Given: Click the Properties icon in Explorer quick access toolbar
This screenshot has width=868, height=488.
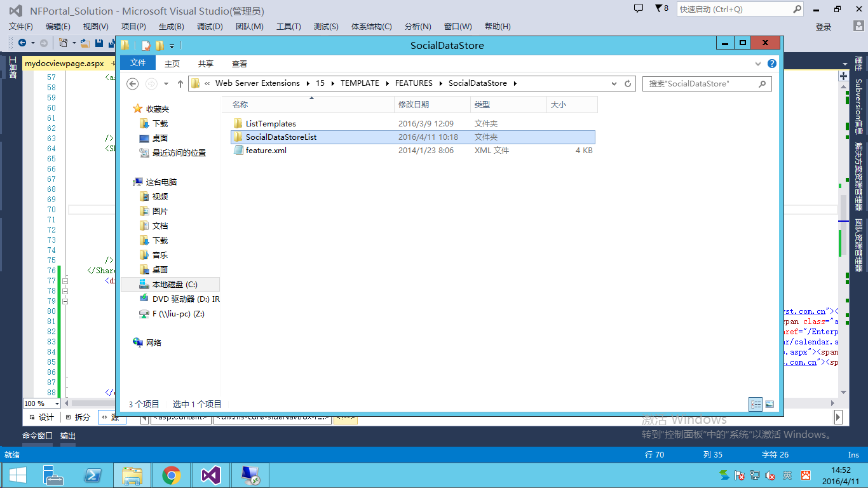Looking at the screenshot, I should (x=146, y=45).
